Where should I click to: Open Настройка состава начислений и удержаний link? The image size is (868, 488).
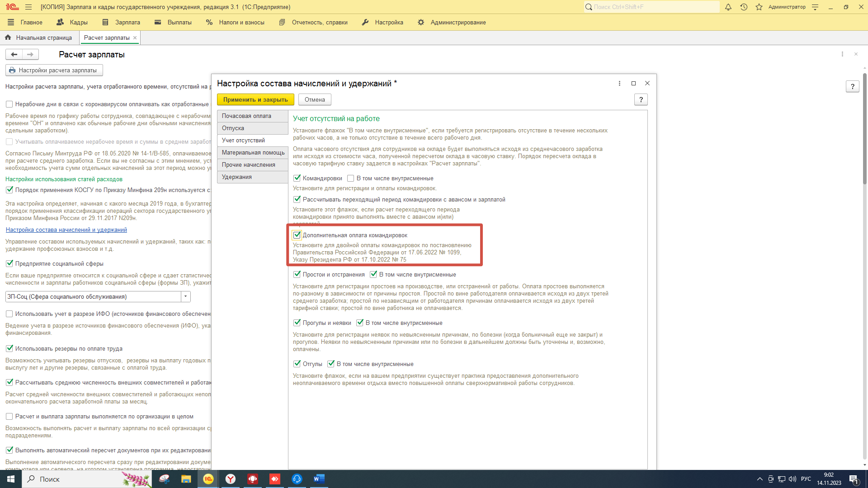click(x=66, y=230)
